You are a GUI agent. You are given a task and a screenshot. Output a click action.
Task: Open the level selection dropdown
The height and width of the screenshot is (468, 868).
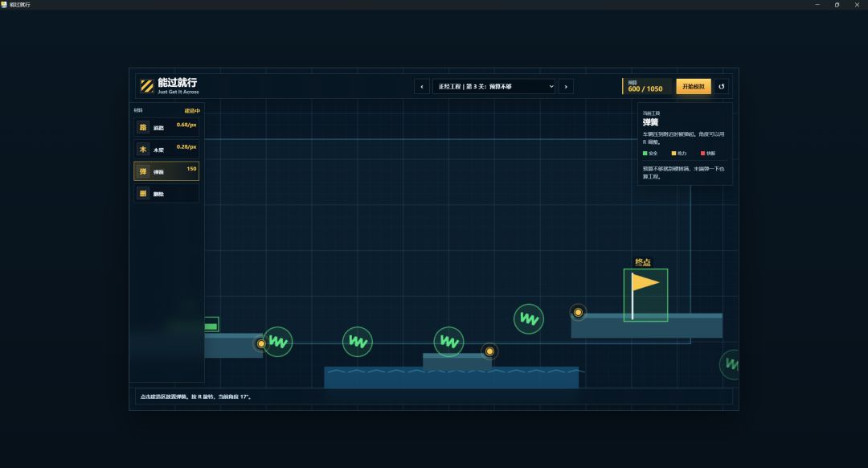click(x=493, y=86)
